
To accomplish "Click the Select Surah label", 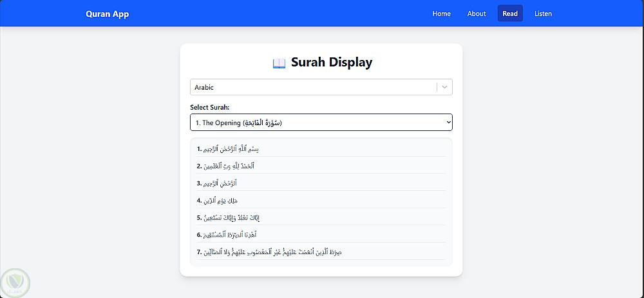I will tap(209, 107).
